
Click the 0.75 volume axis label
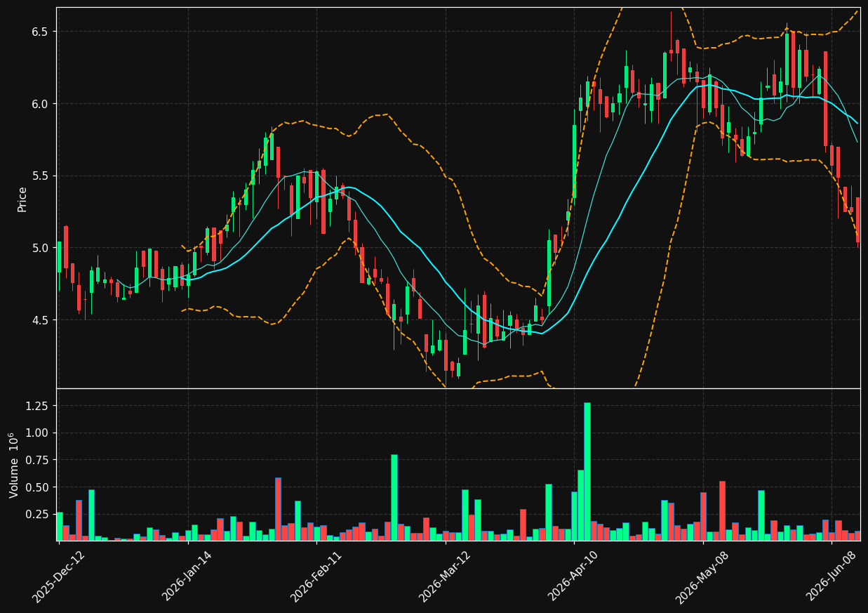(36, 460)
